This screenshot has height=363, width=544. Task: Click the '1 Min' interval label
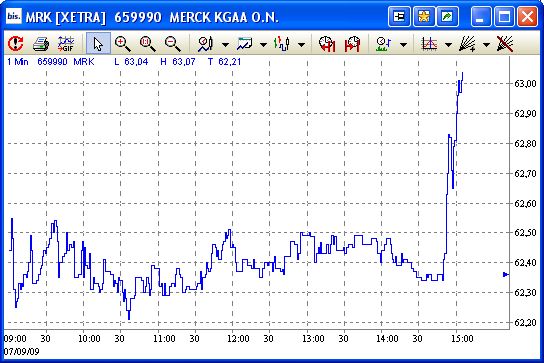(18, 62)
